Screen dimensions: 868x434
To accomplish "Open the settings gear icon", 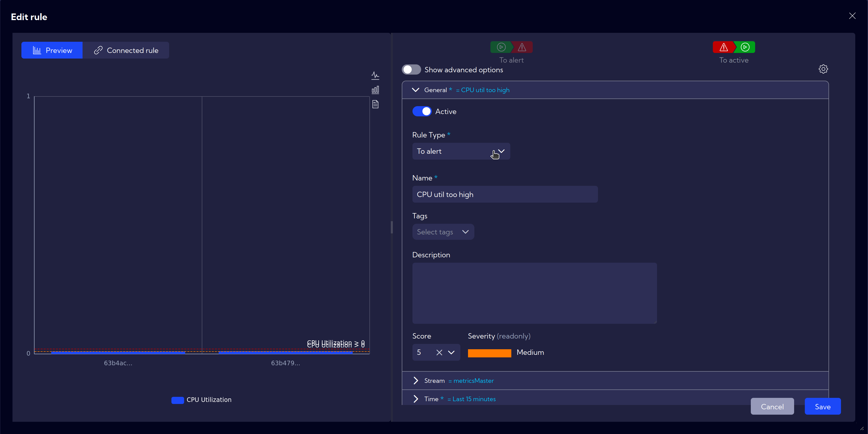I will click(x=823, y=69).
